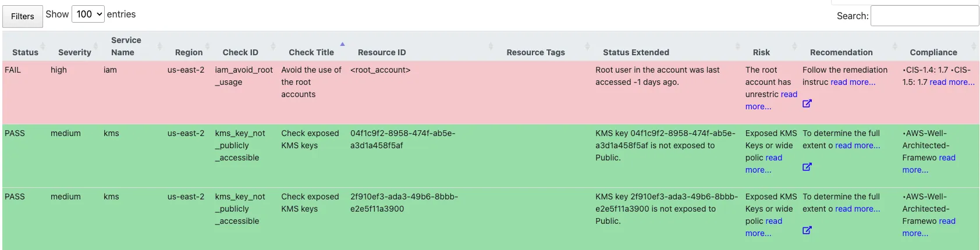Sort by Compliance column
The width and height of the screenshot is (980, 250).
coord(933,52)
